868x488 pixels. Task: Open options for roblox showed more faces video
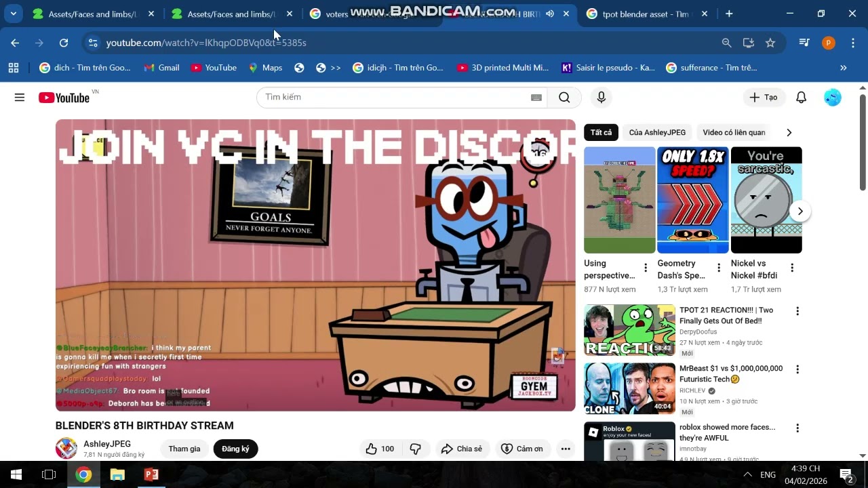click(797, 428)
